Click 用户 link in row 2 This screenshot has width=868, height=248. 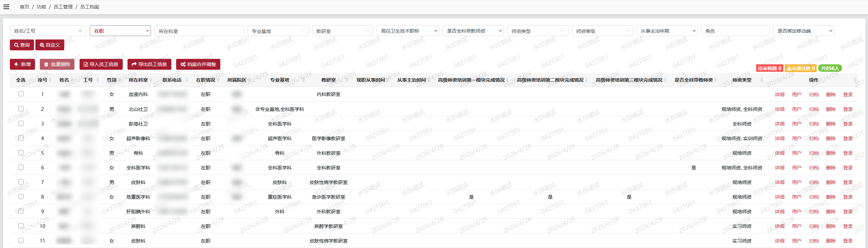coord(797,109)
